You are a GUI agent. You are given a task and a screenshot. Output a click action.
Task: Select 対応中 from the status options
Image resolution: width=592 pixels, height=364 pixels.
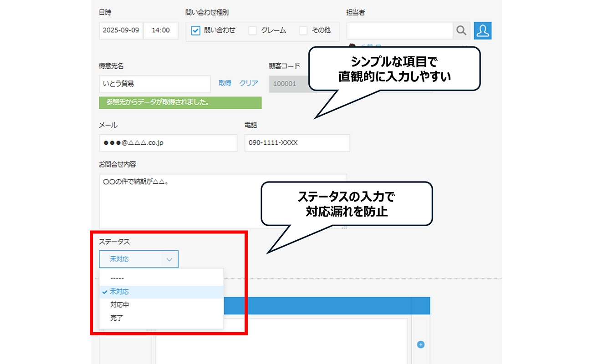[118, 304]
